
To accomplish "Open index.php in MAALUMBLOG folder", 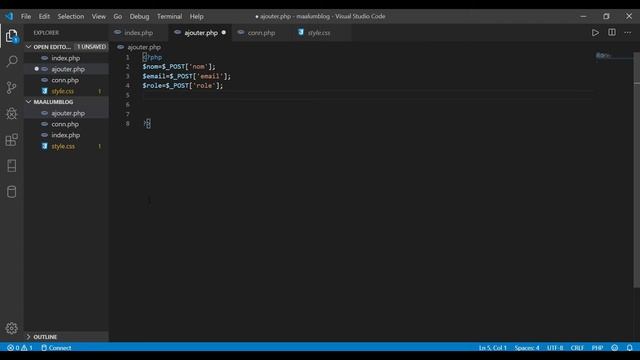I will 67,135.
